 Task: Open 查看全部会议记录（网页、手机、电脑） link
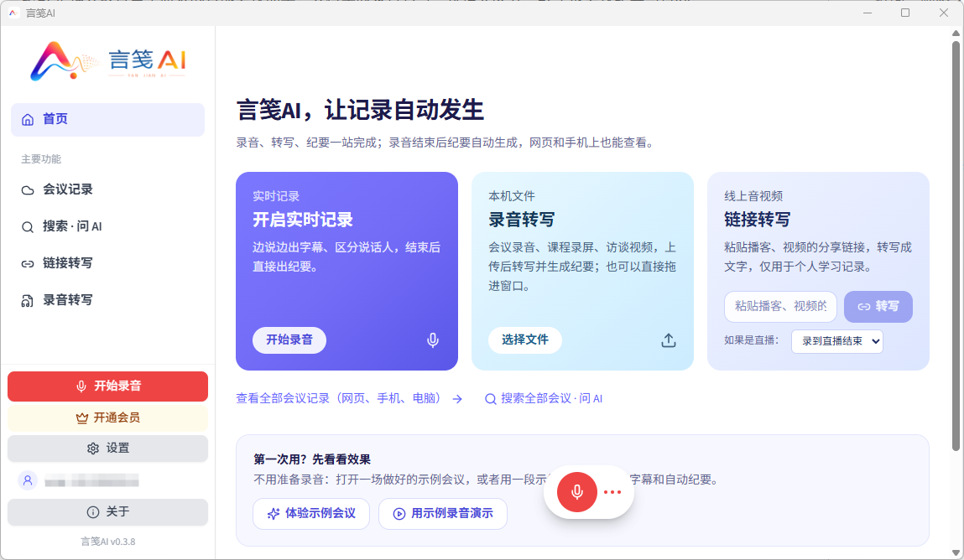[x=339, y=398]
